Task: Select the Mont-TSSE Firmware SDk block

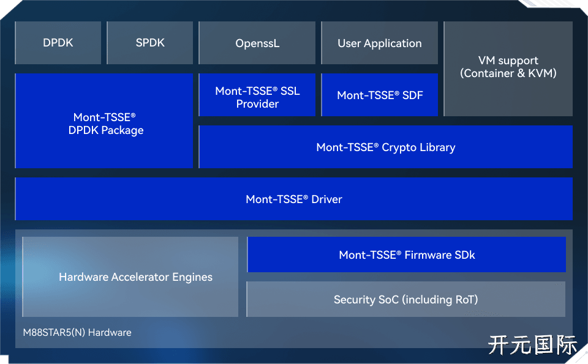Action: coord(407,254)
